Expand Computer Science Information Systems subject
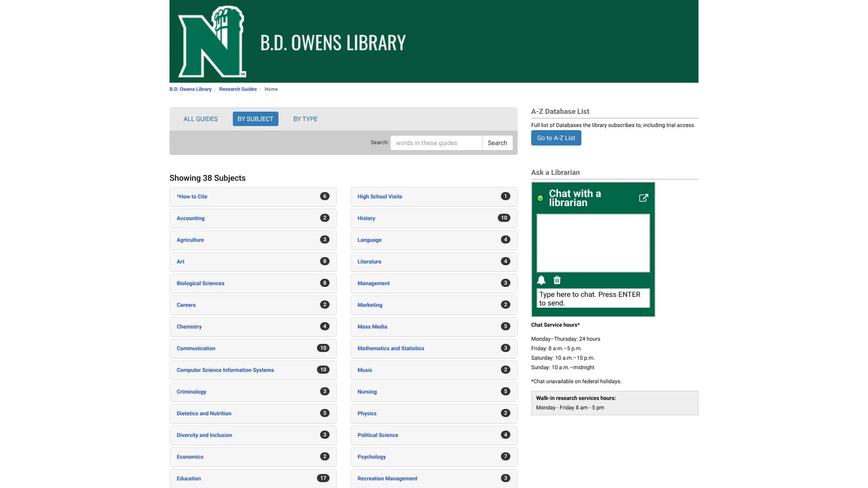Viewport: 868px width, 488px height. click(225, 370)
